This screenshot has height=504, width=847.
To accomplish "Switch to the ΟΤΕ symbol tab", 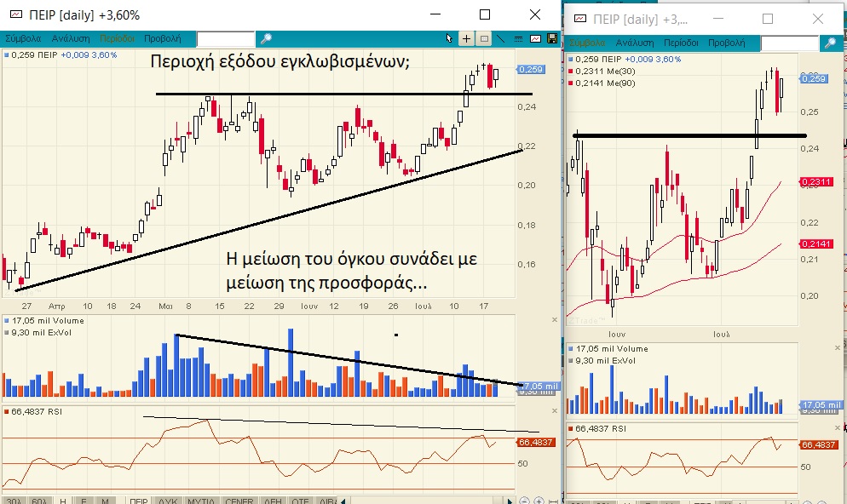I will [301, 501].
